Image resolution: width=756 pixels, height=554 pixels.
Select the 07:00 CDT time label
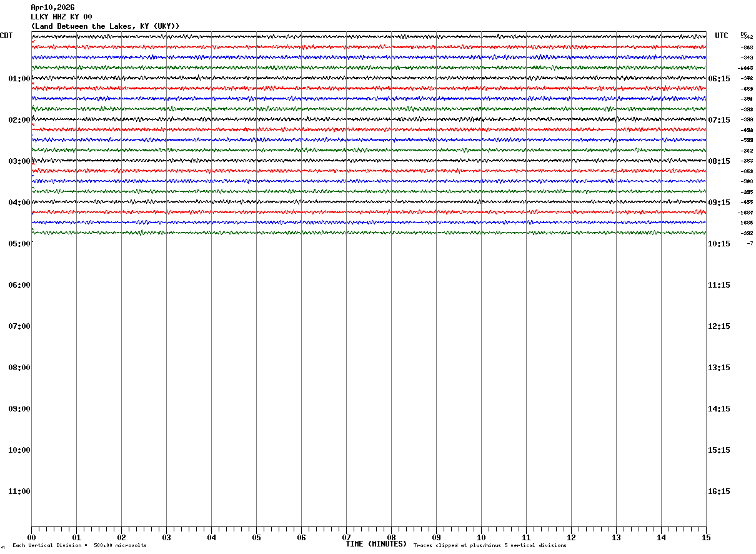(19, 326)
